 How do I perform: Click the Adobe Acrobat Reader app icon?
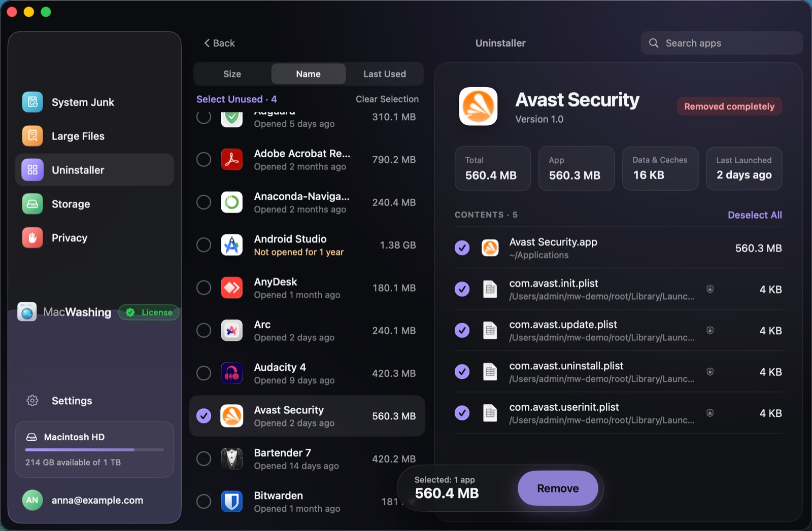point(232,159)
